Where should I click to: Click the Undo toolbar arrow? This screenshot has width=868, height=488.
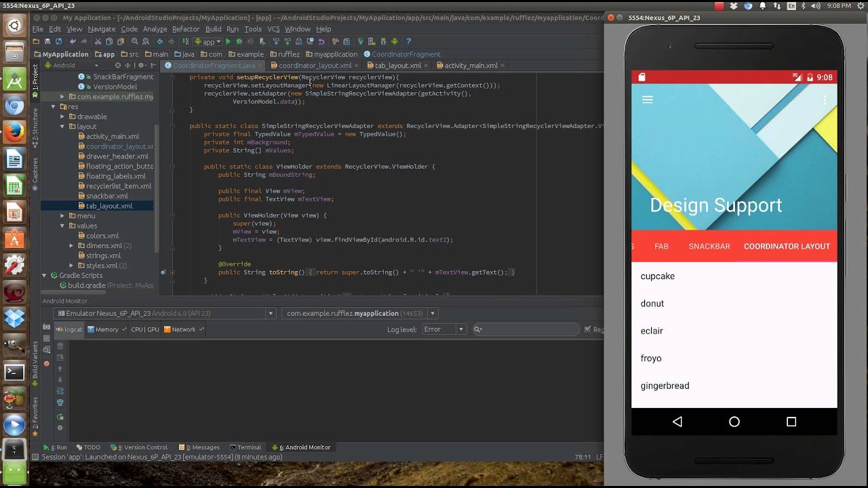[73, 41]
